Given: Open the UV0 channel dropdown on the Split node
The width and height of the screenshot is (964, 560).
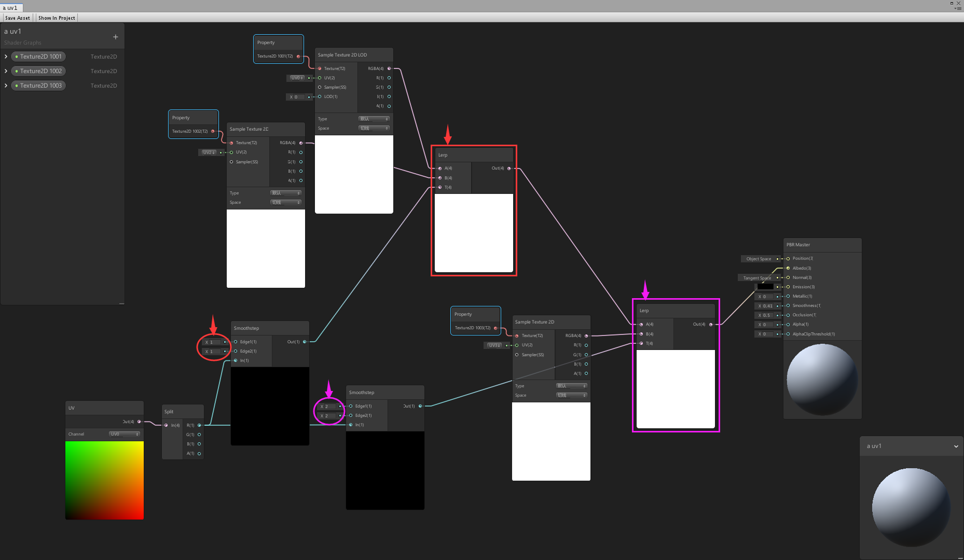Looking at the screenshot, I should (124, 434).
